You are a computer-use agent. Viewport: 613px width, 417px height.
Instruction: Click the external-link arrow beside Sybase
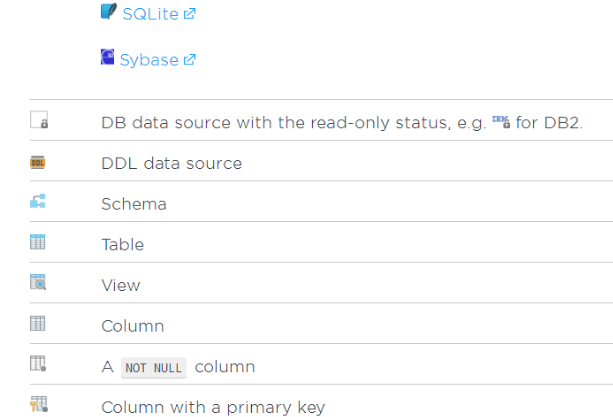(189, 60)
